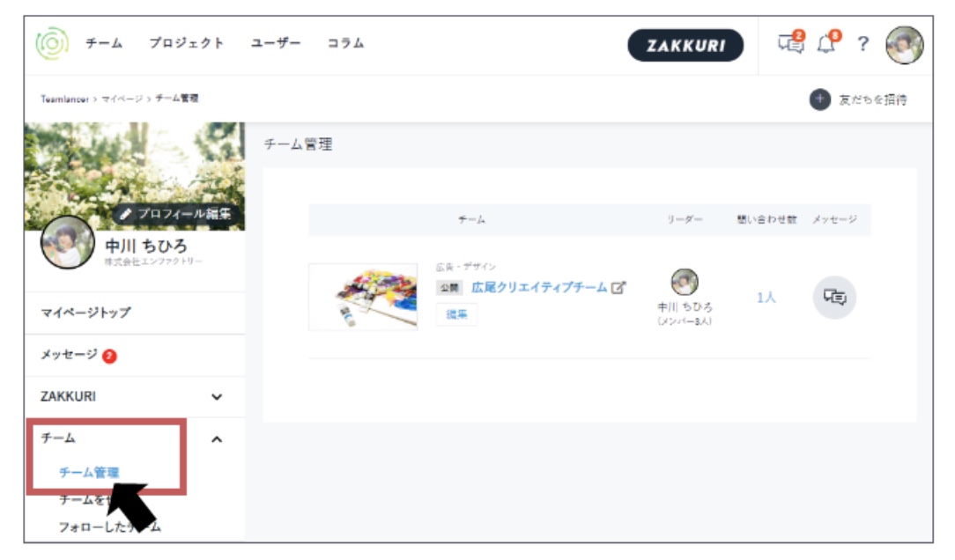Click the leader avatar in team row
Image resolution: width=955 pixels, height=560 pixels.
pos(685,282)
